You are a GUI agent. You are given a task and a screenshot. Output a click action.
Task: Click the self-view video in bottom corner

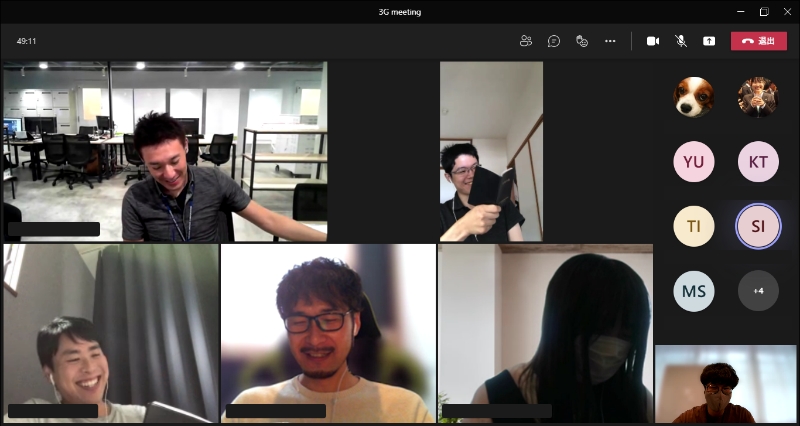[x=725, y=384]
